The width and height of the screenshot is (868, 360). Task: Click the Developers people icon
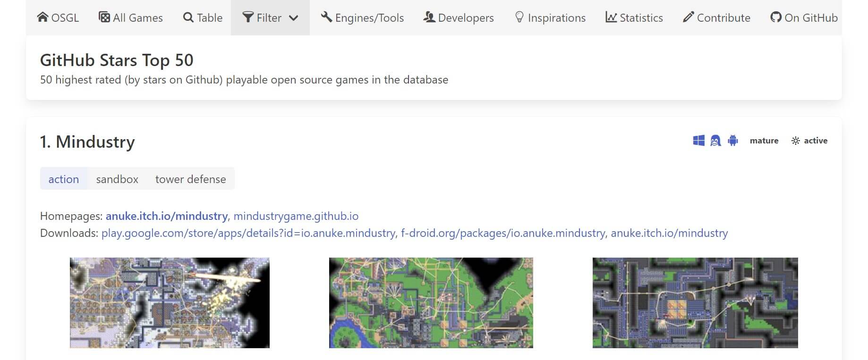tap(429, 17)
